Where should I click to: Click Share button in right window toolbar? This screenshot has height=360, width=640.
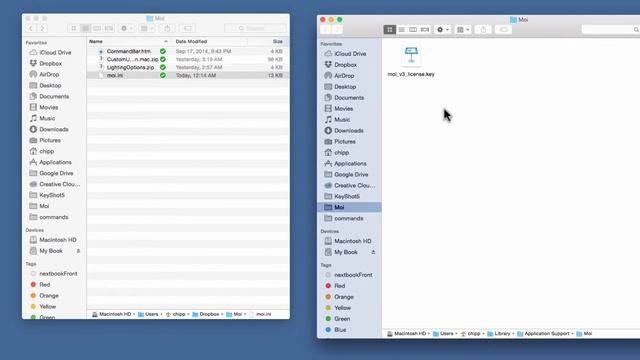tap(483, 30)
